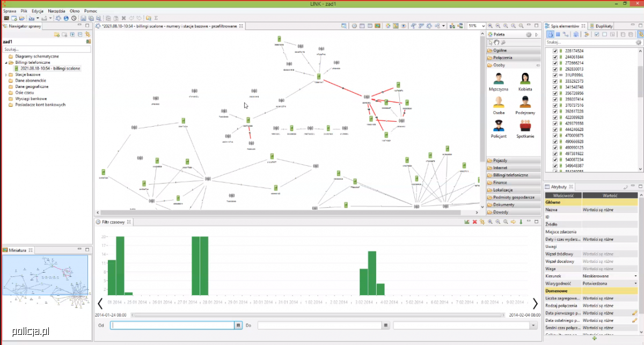Click the timeline next arrow on the right

pyautogui.click(x=535, y=304)
